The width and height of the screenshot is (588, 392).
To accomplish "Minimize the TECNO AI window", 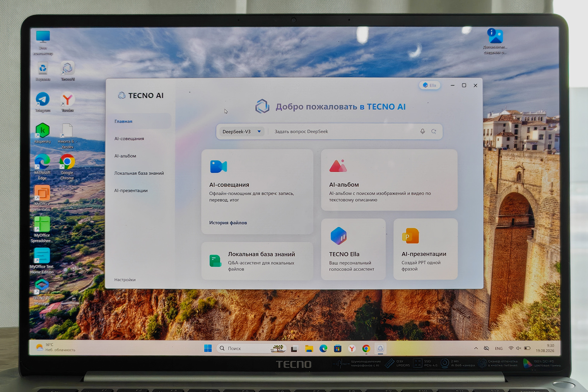I will (452, 85).
